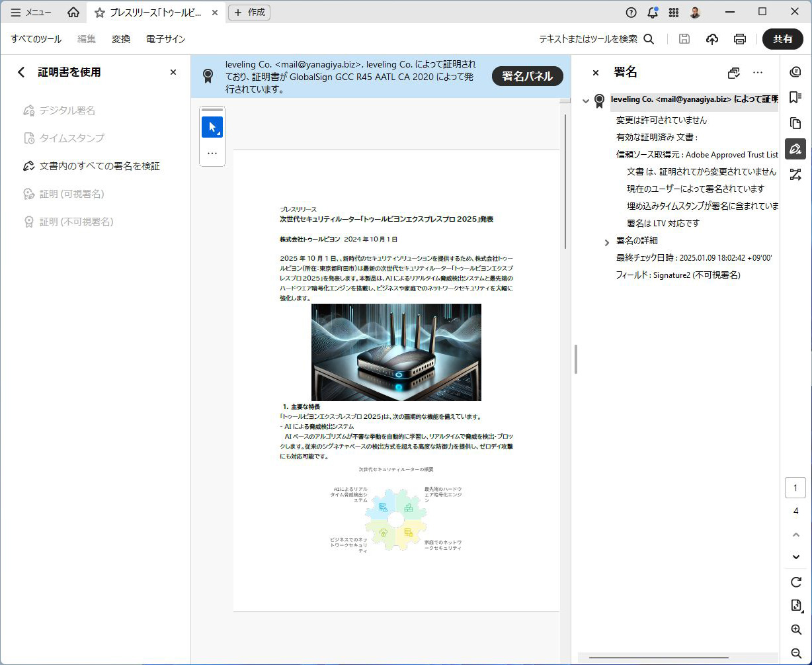Click the 署名 panel horizontal scrollbar

point(659,658)
